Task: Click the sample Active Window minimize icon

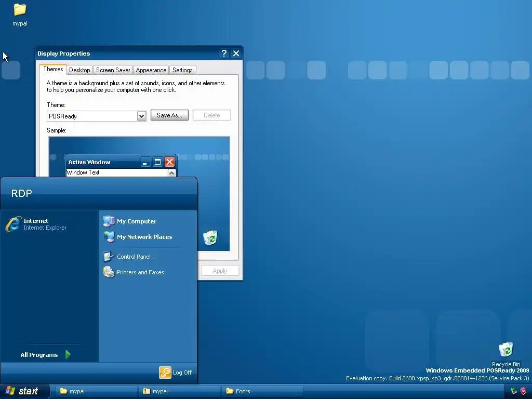Action: click(145, 162)
